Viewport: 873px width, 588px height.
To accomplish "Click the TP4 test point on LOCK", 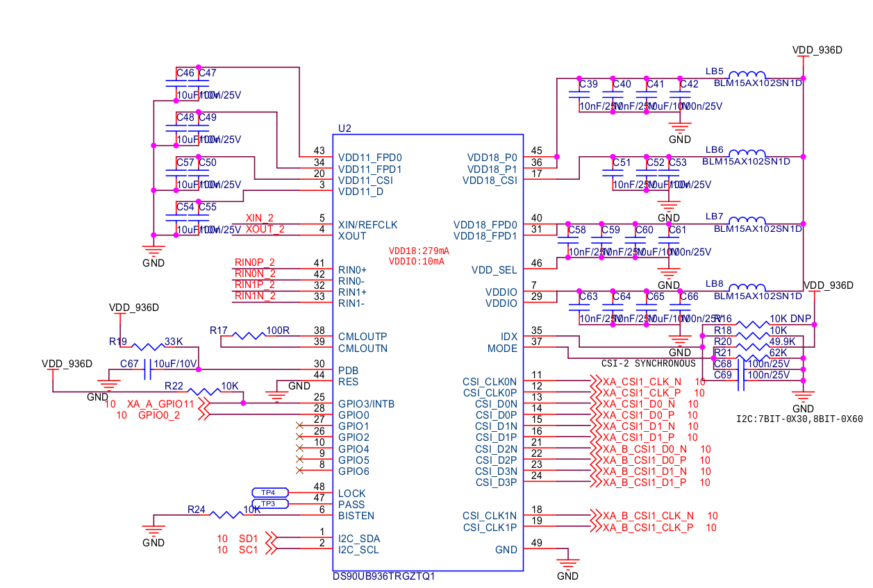I will coord(269,492).
